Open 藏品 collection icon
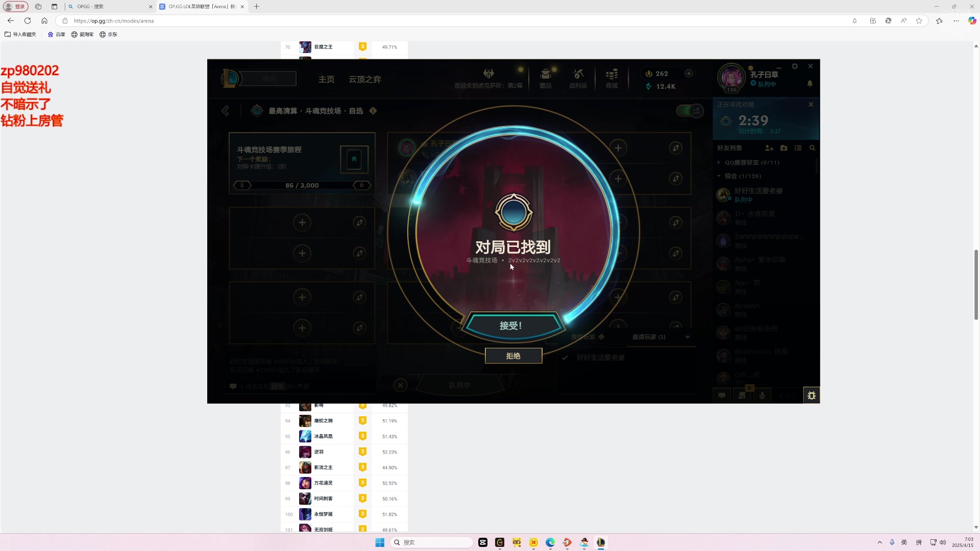The height and width of the screenshot is (551, 980). 546,78
